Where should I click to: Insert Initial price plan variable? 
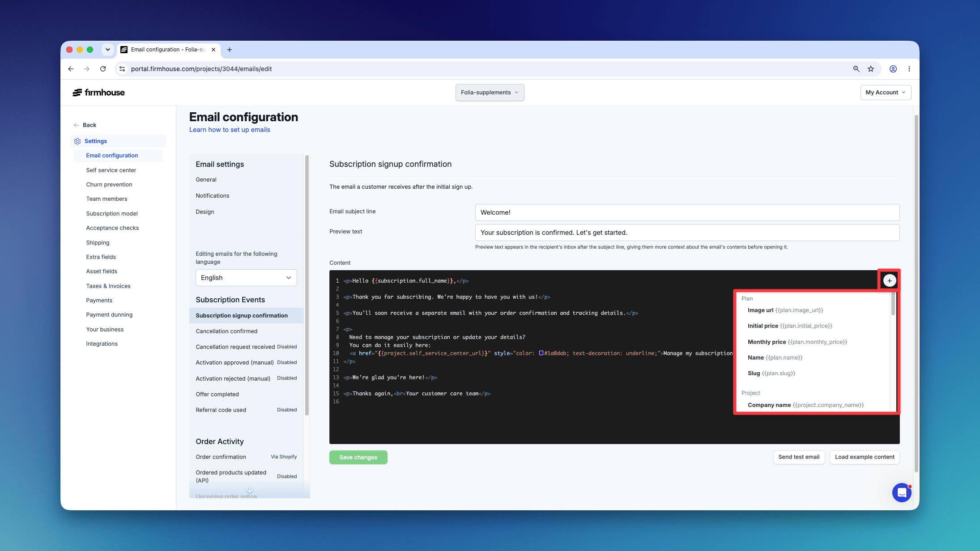790,326
